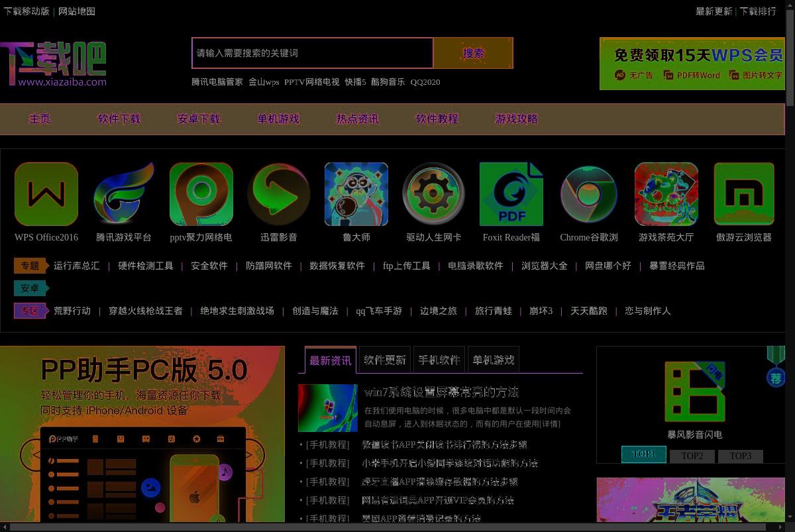795x532 pixels.
Task: Open the Chrome谷歌浏览器 icon
Action: pos(589,194)
